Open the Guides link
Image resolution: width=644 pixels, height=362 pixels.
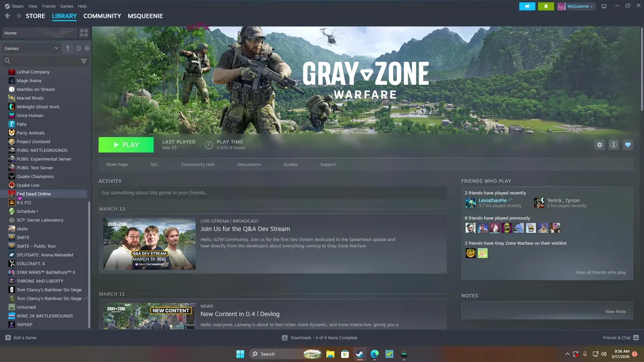(290, 164)
